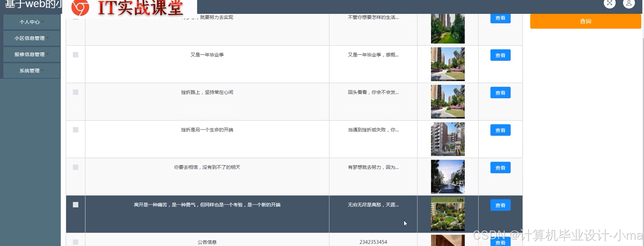Open the thumbnail for 挫折路上，坚持常在心间
The height and width of the screenshot is (246, 644).
coord(448,101)
